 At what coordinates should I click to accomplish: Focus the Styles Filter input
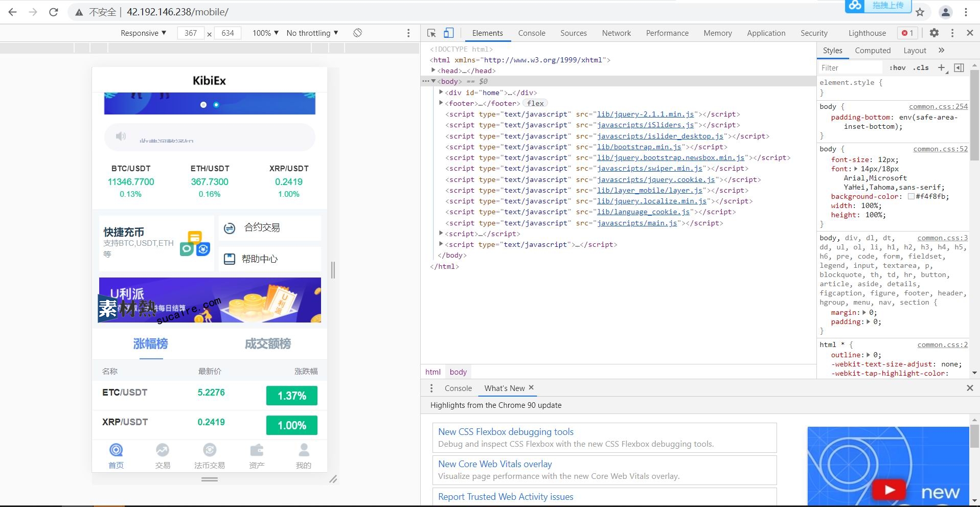click(x=850, y=67)
